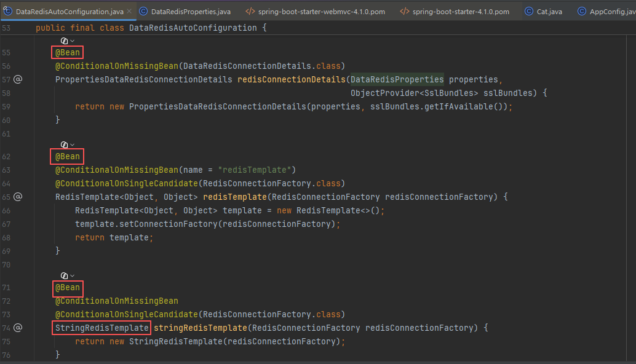
Task: Click the inlay author icon above line 71
Action: (x=64, y=275)
